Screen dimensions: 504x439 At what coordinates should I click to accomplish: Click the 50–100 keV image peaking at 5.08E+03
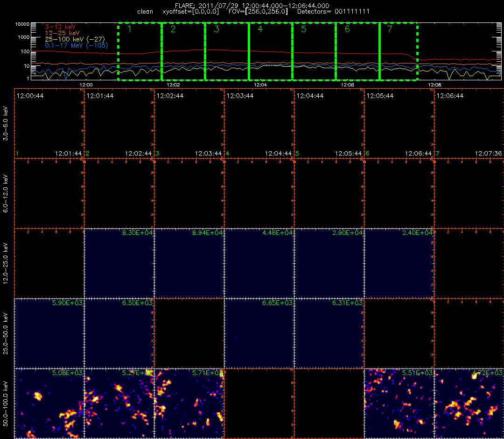pyautogui.click(x=49, y=404)
